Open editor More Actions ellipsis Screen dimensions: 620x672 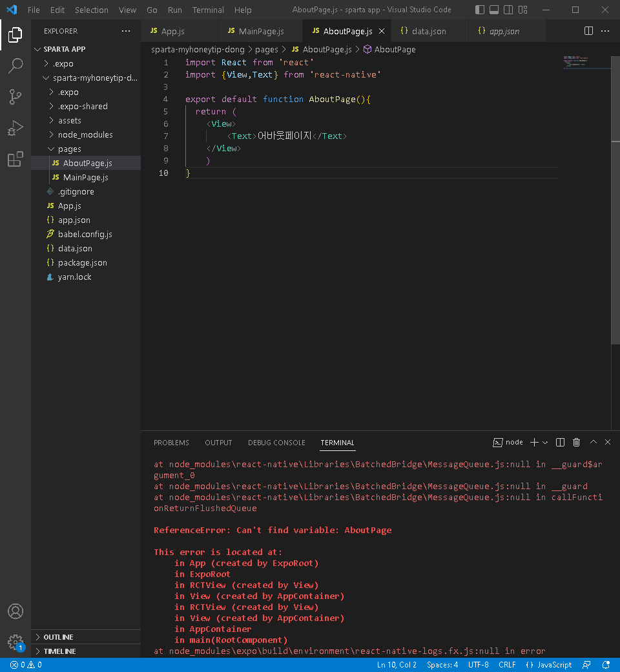(605, 31)
